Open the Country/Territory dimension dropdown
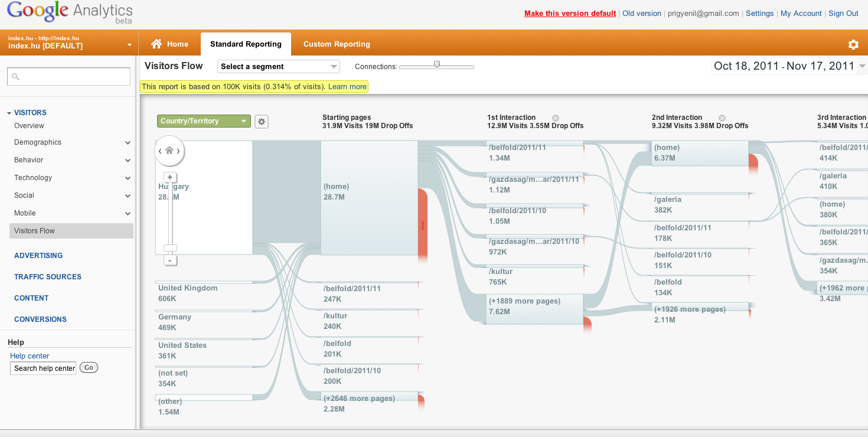The image size is (868, 437). [204, 121]
